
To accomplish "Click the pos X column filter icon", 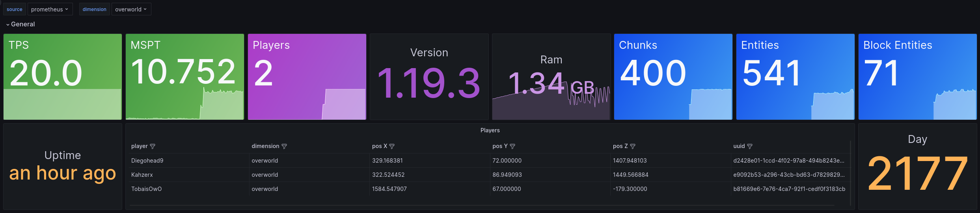I will click(x=392, y=146).
